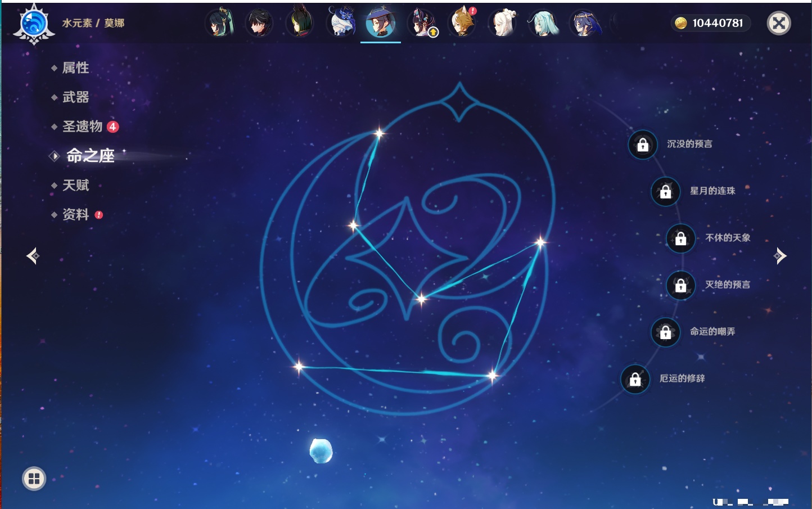Open the locked node beside 沉没的预言
The image size is (812, 509).
pos(643,145)
